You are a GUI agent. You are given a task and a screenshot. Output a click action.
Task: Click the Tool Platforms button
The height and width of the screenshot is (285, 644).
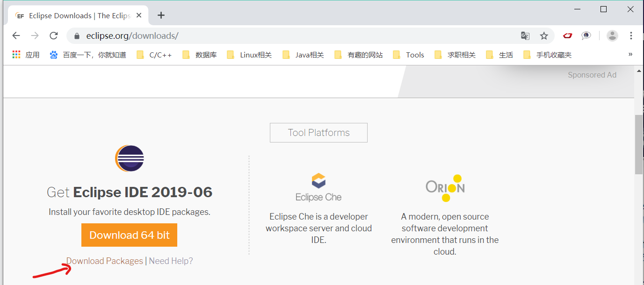(318, 133)
